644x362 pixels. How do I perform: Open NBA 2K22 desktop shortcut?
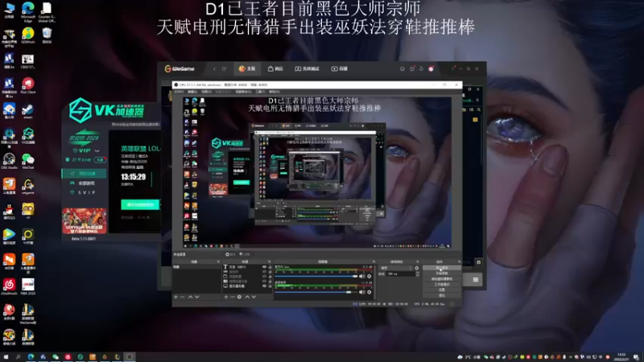pyautogui.click(x=28, y=286)
